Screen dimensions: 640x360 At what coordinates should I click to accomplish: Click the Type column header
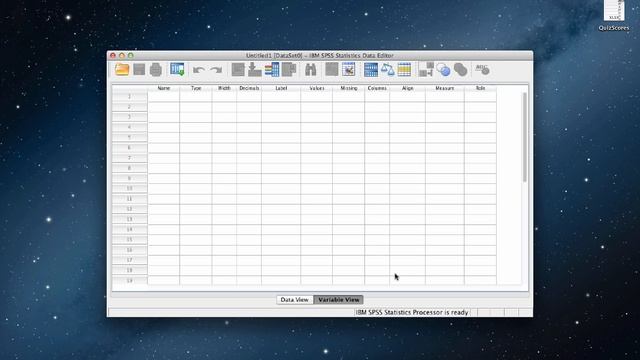pyautogui.click(x=196, y=88)
